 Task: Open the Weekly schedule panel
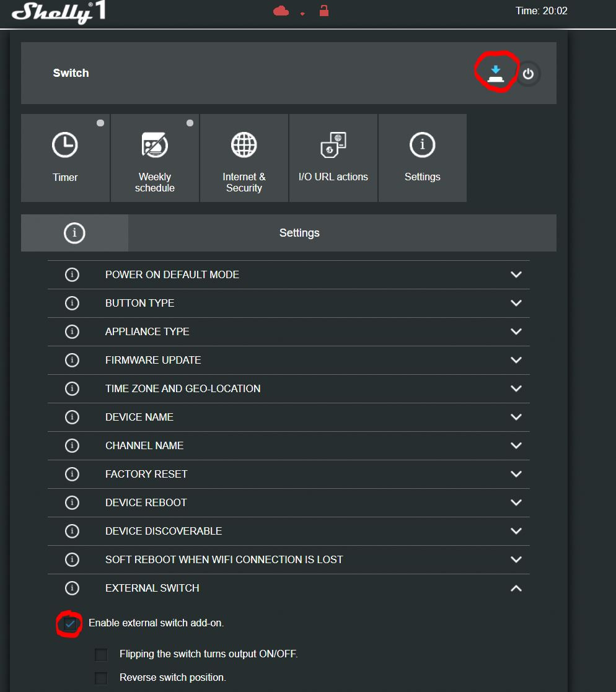coord(155,158)
